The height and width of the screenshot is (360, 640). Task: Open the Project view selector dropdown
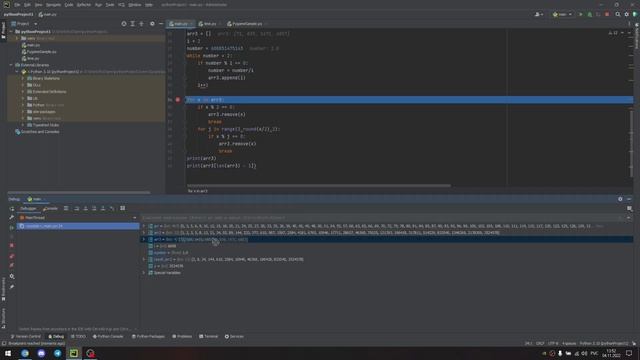(24, 24)
